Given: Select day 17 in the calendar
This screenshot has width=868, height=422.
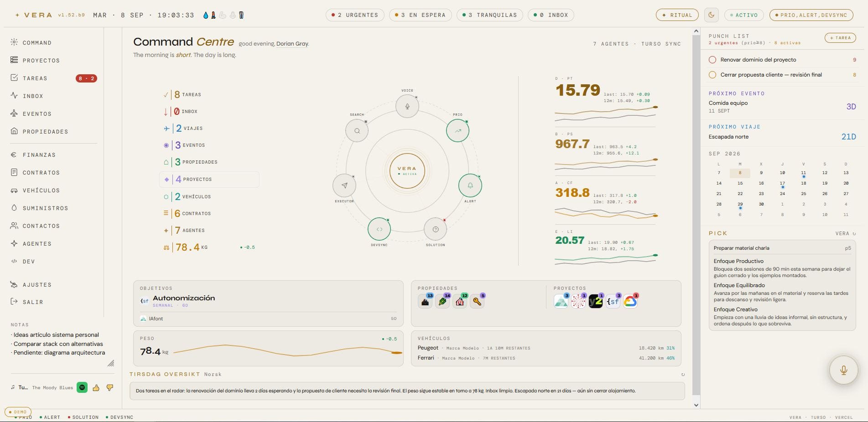Looking at the screenshot, I should (782, 184).
